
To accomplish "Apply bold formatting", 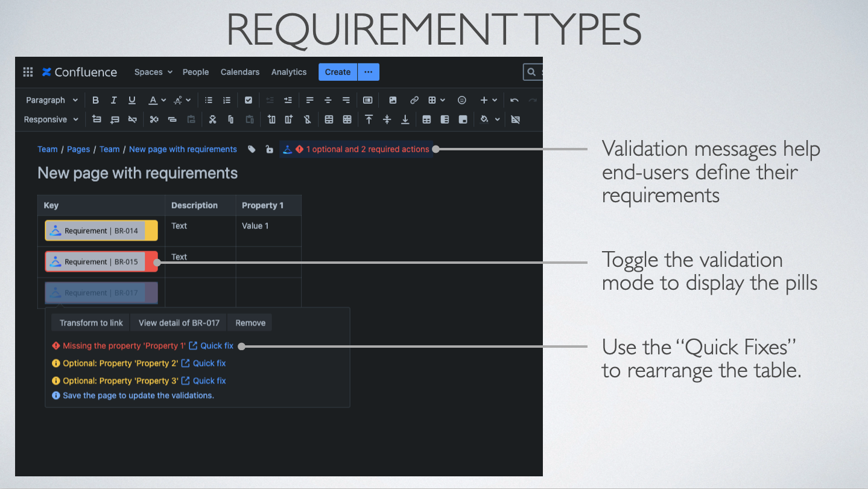I will (95, 100).
